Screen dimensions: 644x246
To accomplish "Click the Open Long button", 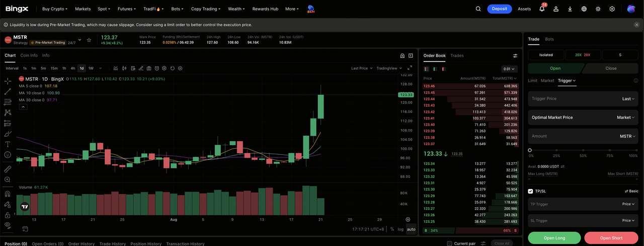I will pyautogui.click(x=554, y=238).
